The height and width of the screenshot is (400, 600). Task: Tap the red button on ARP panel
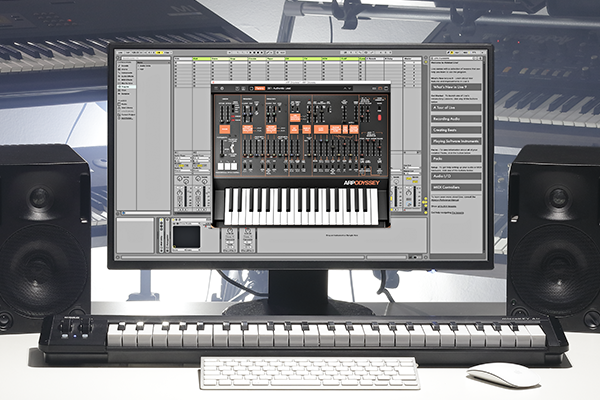(380, 116)
